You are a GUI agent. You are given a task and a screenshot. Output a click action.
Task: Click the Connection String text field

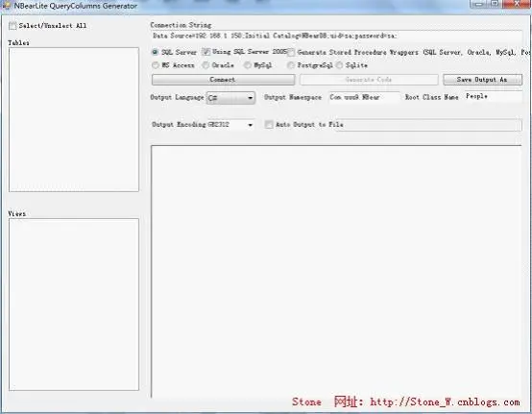click(336, 36)
